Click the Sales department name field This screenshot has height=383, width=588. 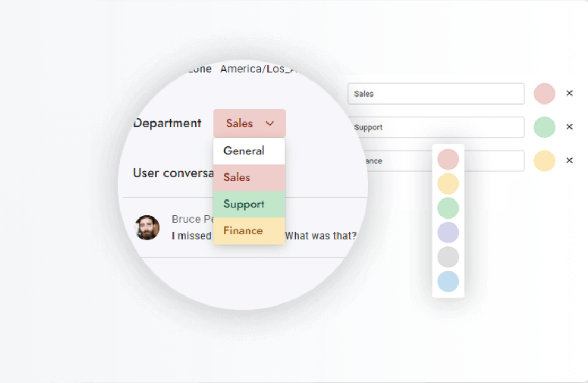coord(436,94)
